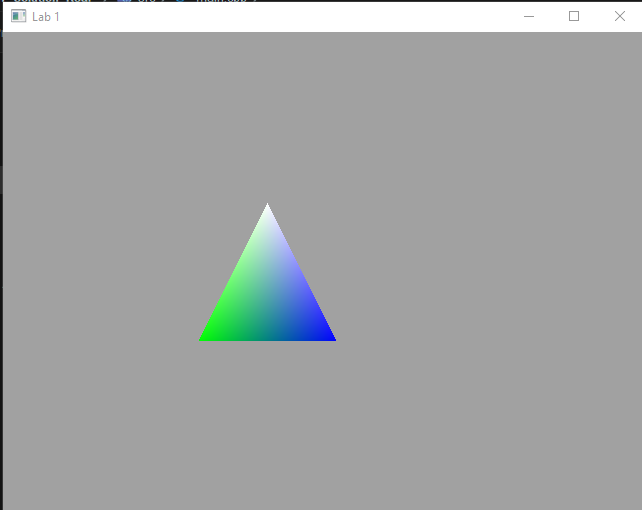Click empty title bar space before the minimize button

pos(300,16)
